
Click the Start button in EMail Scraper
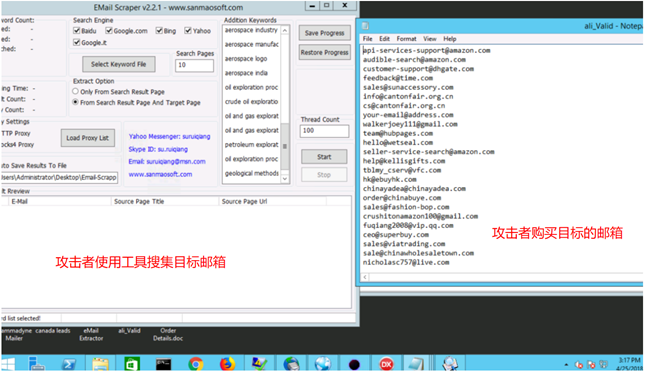[324, 157]
